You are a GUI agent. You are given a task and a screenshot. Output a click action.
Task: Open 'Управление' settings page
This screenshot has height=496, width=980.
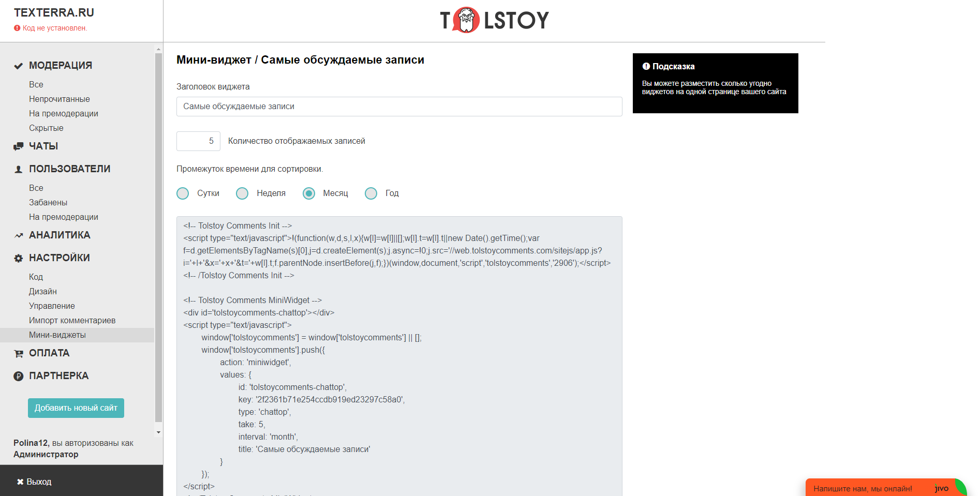[x=52, y=306]
